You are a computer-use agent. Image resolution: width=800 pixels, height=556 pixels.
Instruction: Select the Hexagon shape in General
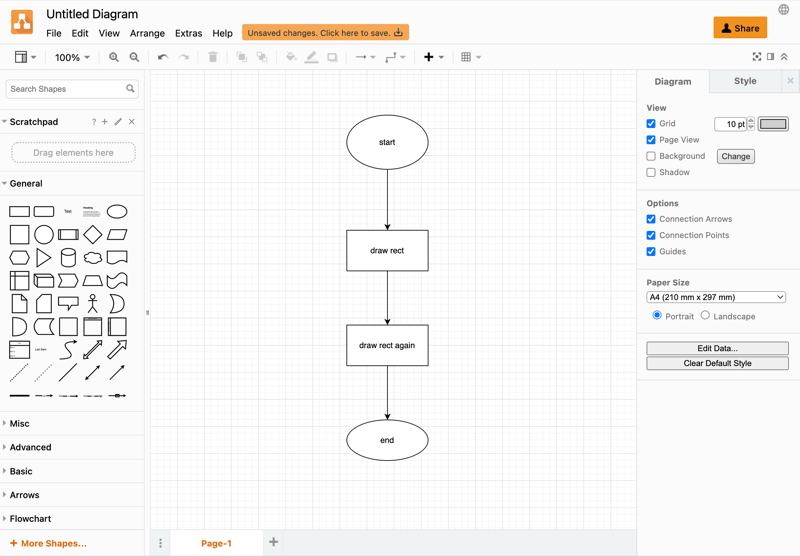tap(19, 258)
